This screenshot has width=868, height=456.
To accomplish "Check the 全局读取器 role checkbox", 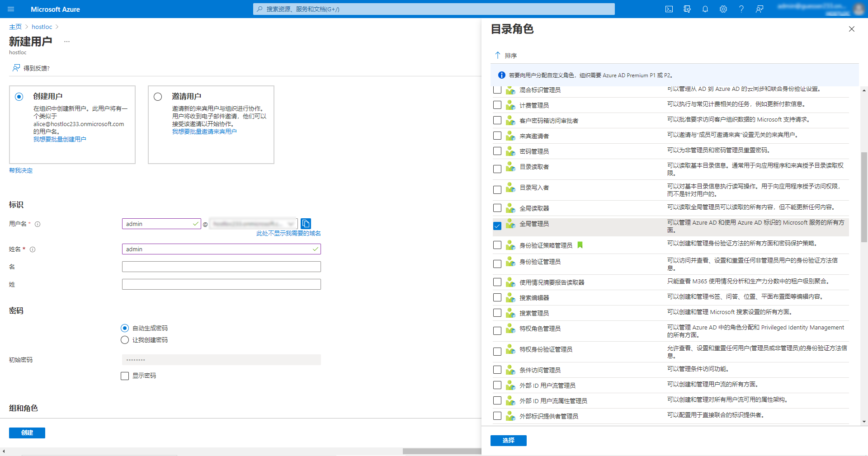I will pos(497,208).
